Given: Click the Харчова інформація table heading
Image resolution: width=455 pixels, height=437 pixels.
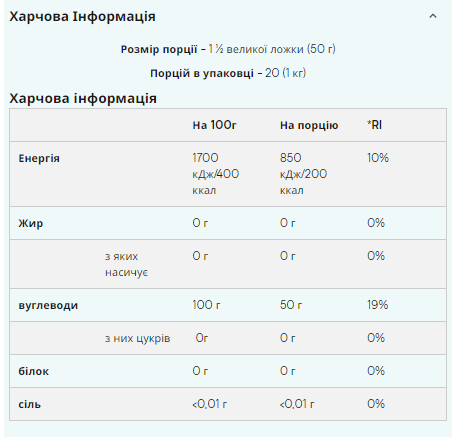Looking at the screenshot, I should (x=83, y=98).
